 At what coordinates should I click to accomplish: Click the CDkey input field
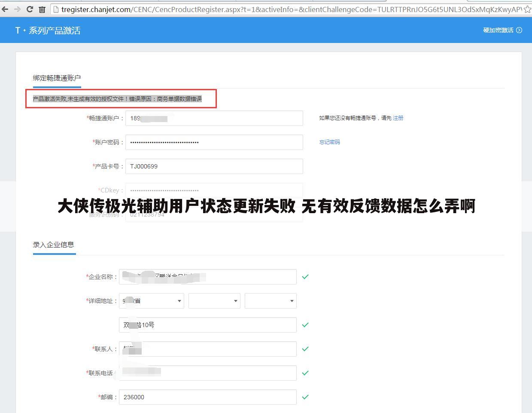(214, 190)
